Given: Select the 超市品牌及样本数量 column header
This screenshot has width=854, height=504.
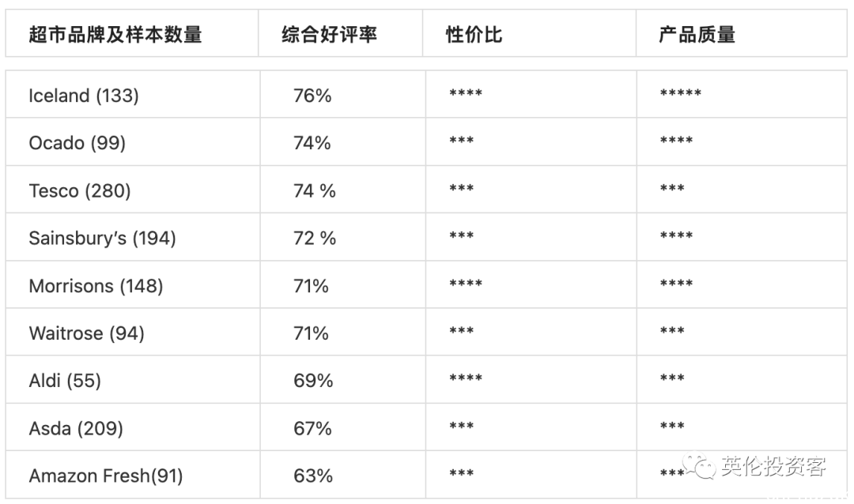Looking at the screenshot, I should click(x=115, y=34).
